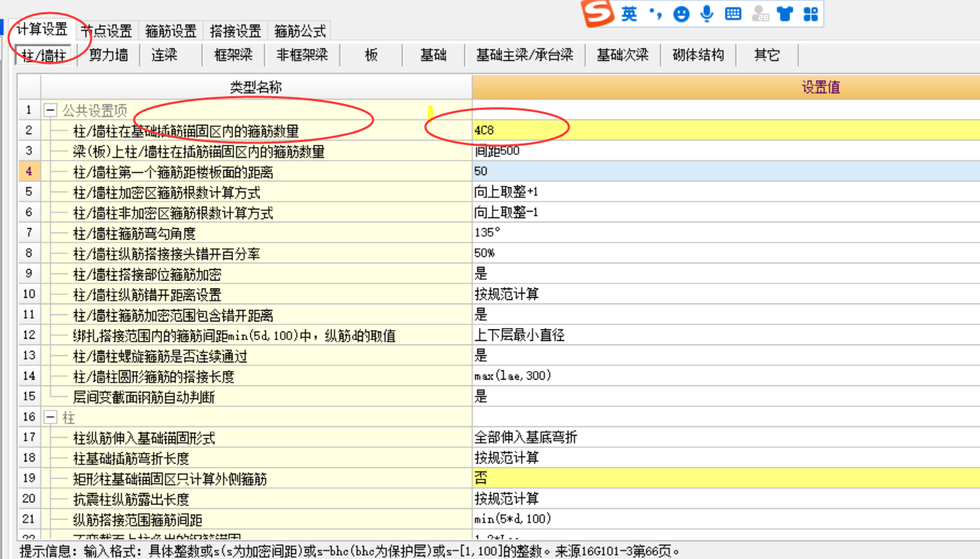Open the 135° hook angle value

click(726, 233)
